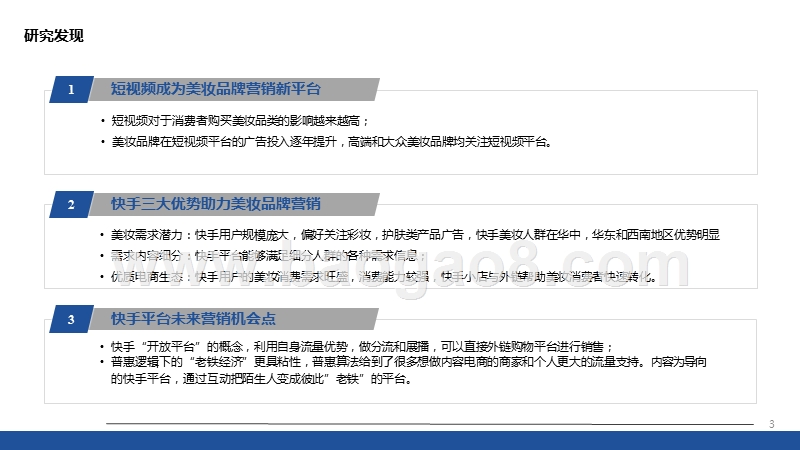Click heading 短视频成为美妆品牌营销新平台

216,89
